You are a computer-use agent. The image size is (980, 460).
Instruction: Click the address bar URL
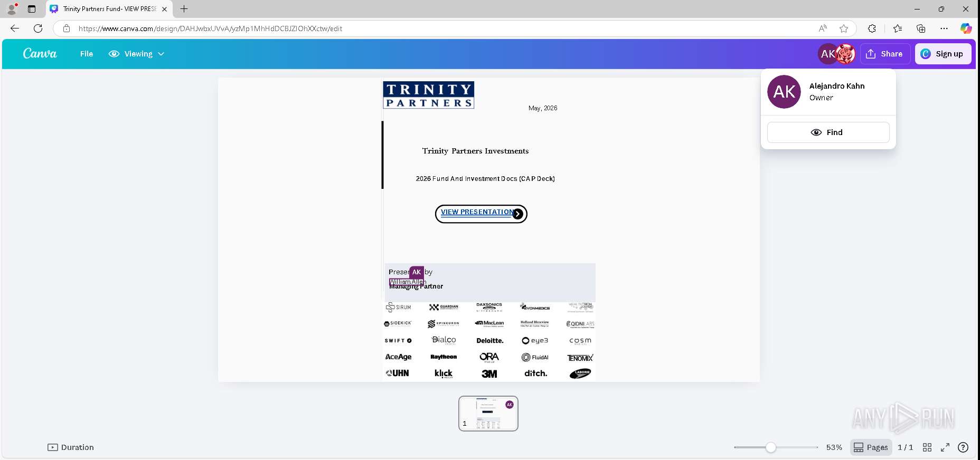click(x=210, y=28)
